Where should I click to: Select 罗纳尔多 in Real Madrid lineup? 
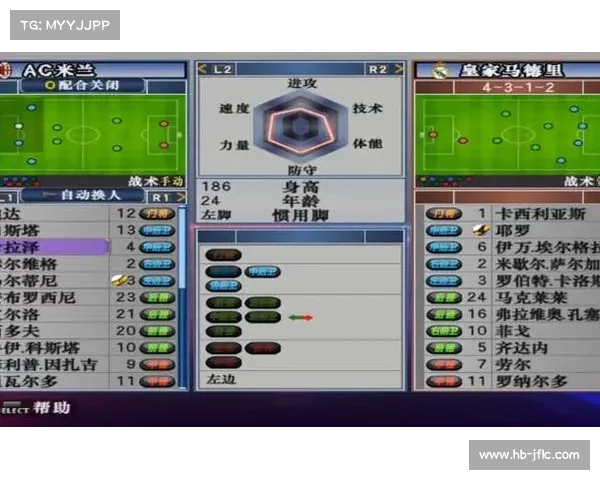(x=532, y=381)
